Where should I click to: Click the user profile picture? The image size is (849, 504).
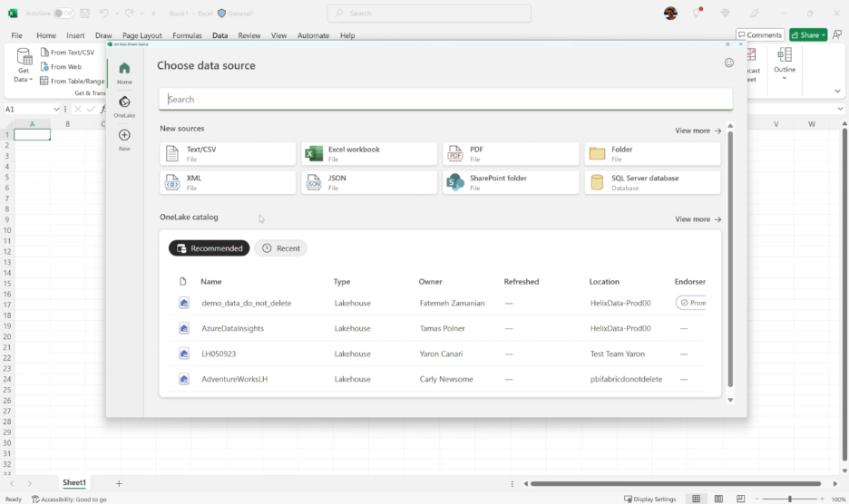(x=670, y=13)
